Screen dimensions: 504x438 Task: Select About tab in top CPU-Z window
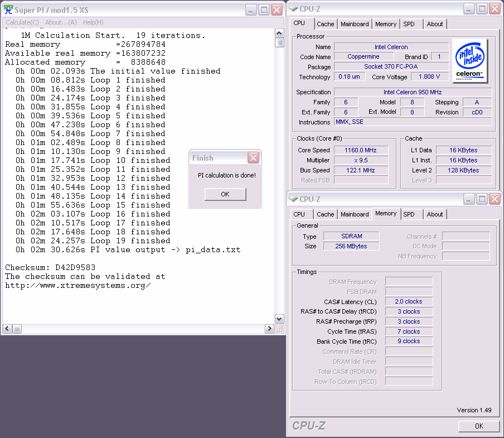(x=434, y=24)
